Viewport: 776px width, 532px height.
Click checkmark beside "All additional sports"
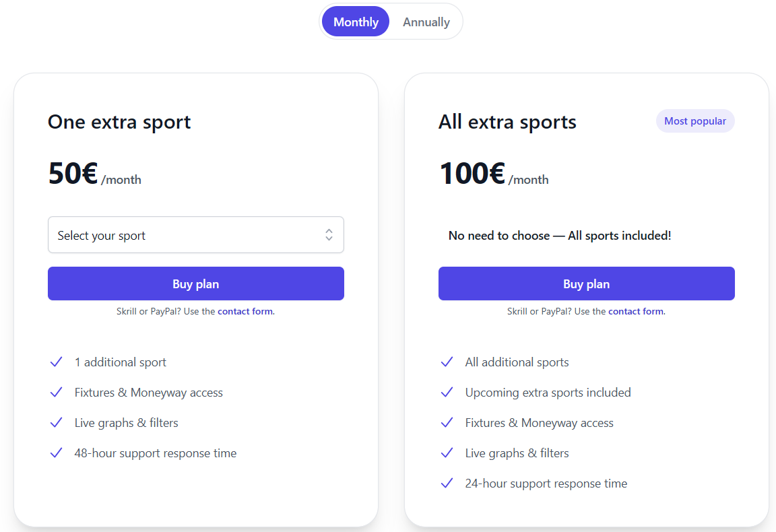tap(447, 362)
